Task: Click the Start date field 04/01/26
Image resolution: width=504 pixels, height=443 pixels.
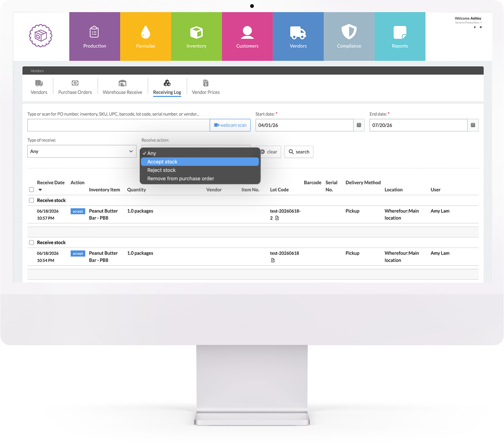Action: pos(304,125)
